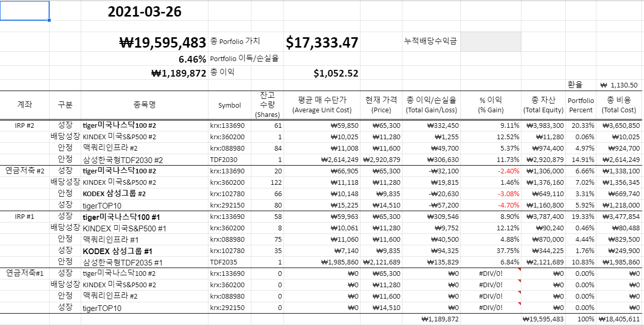Click the Average Unit Cost header
Viewport: 644px width, 325px height.
click(322, 105)
